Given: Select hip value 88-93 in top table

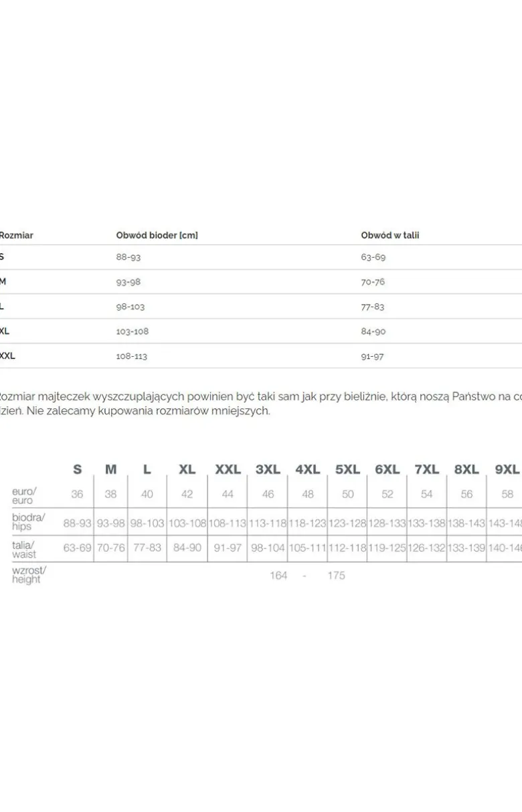Looking at the screenshot, I should (x=128, y=257).
